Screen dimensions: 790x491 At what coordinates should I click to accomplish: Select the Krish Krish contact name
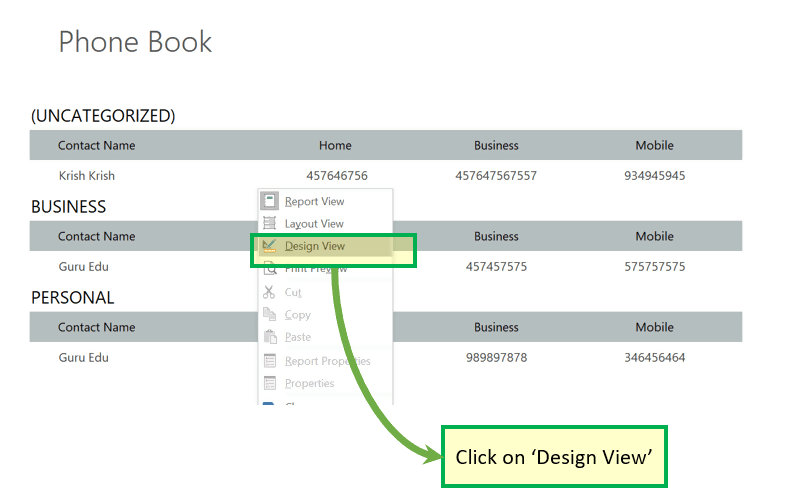click(86, 176)
